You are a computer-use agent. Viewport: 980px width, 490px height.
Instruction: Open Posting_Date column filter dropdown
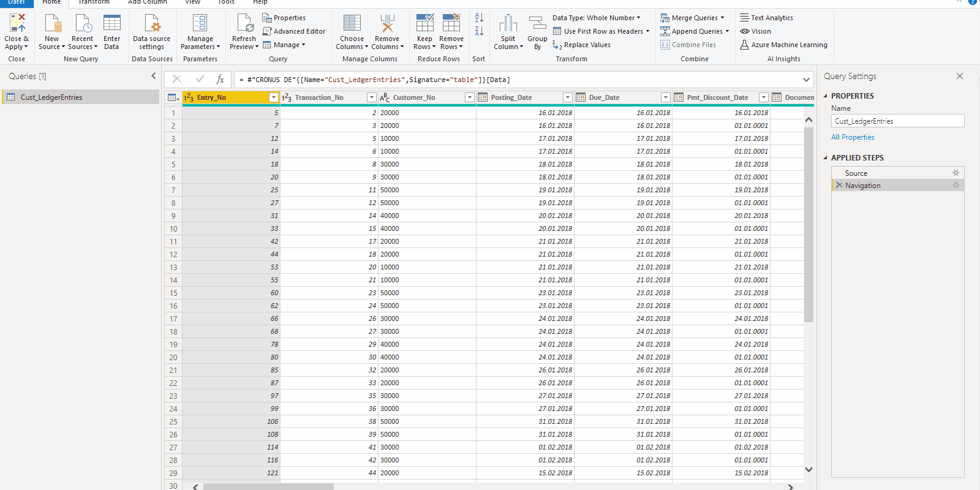click(567, 97)
